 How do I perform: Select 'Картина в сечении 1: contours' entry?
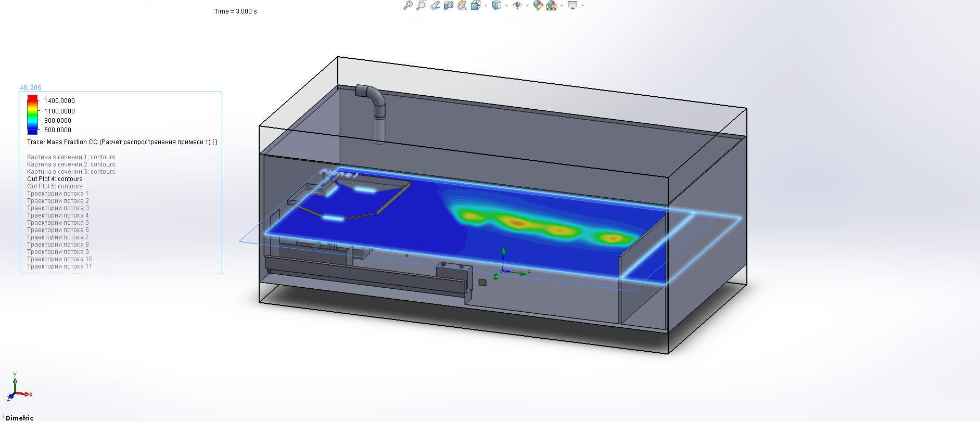coord(71,157)
